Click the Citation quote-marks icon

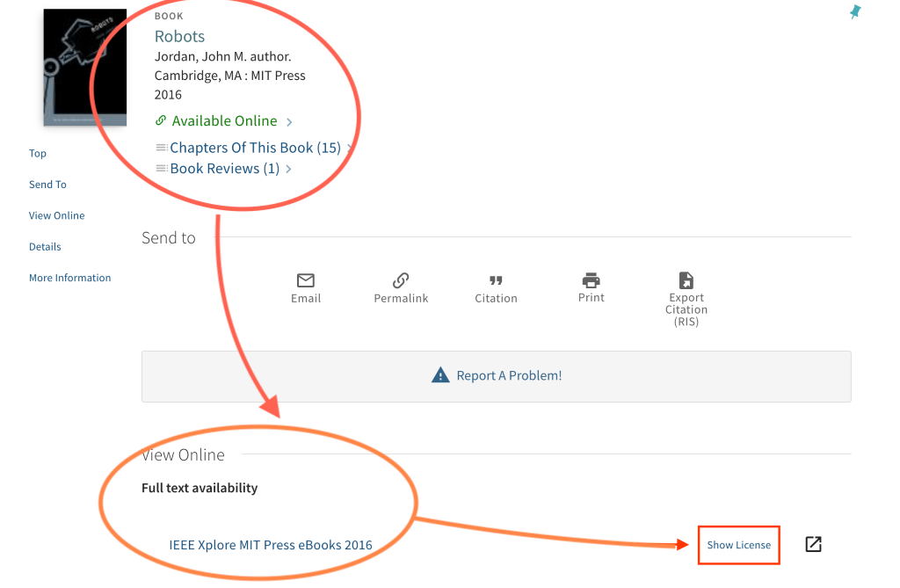(x=496, y=280)
